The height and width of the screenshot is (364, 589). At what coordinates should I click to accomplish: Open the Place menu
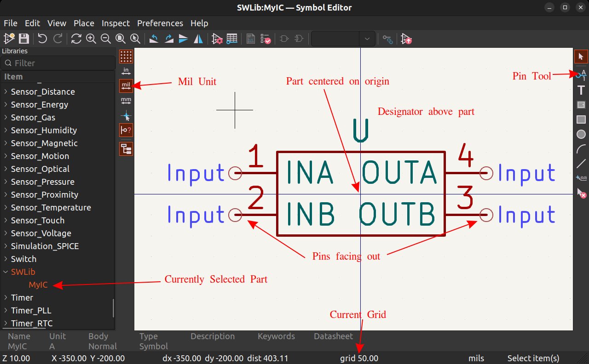click(84, 23)
